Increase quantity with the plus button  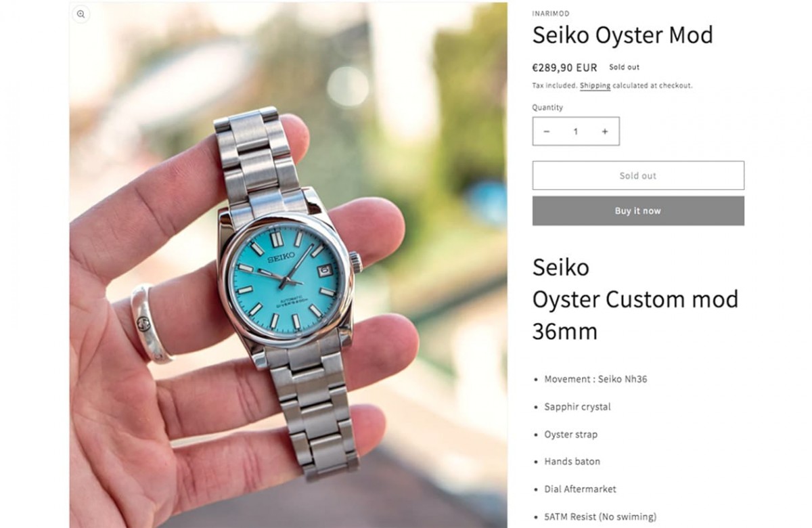click(x=605, y=131)
